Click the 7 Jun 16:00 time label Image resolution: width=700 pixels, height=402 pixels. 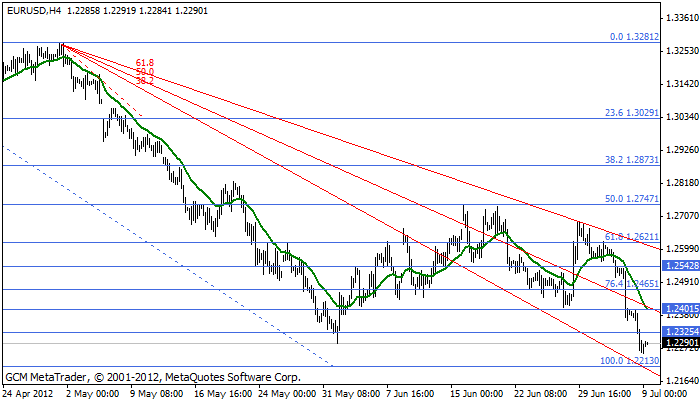pos(410,394)
